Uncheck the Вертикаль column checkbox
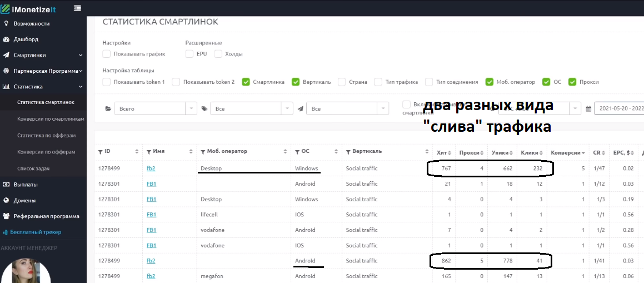The height and width of the screenshot is (283, 644). pos(296,82)
